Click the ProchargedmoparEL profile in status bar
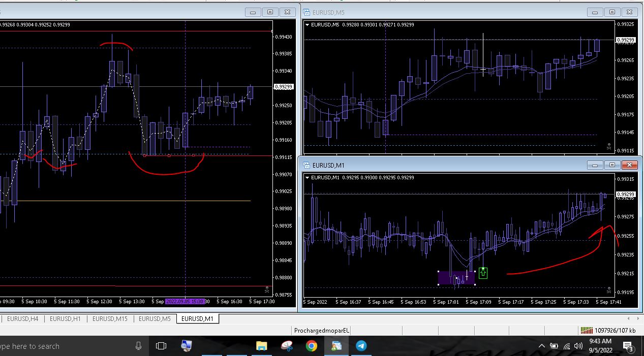Screen dimensions: 644x356 point(322,330)
